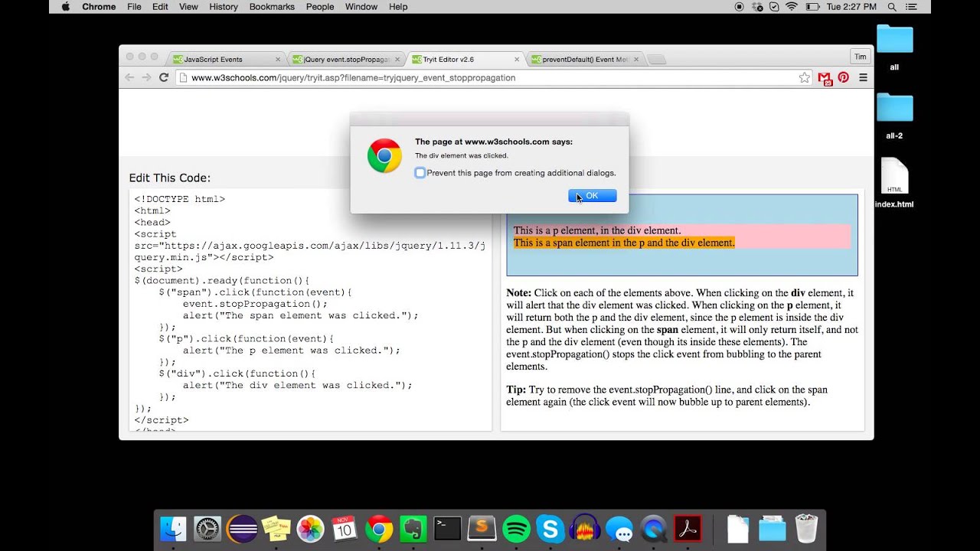
Task: Open Spotify from the dock
Action: click(516, 529)
